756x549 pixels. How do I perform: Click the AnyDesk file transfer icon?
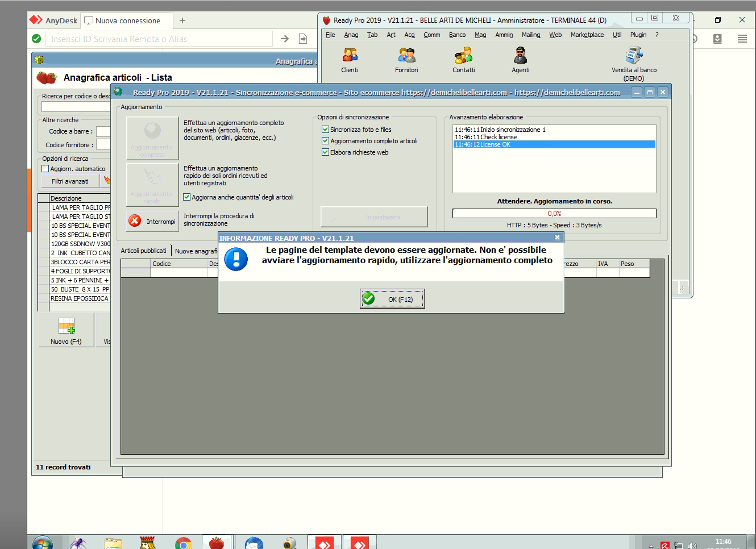(x=303, y=39)
